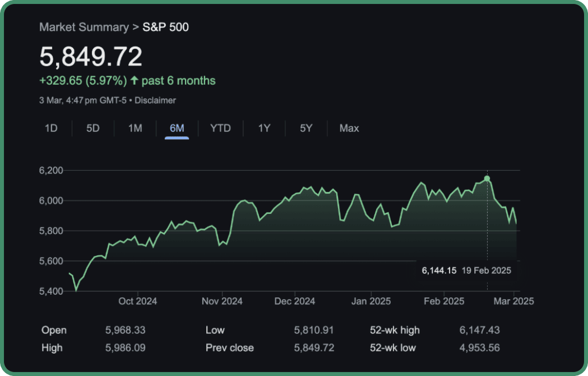Click the 6,200 y-axis label
Screen dimensions: 588x376
[51, 171]
